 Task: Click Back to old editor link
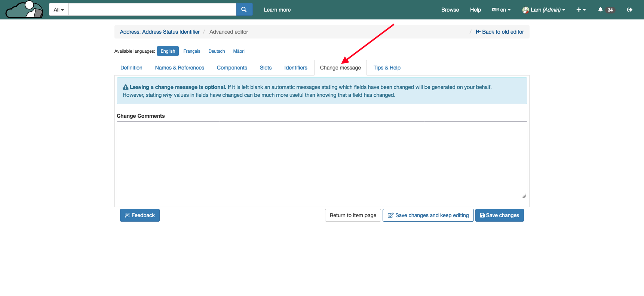coord(500,32)
